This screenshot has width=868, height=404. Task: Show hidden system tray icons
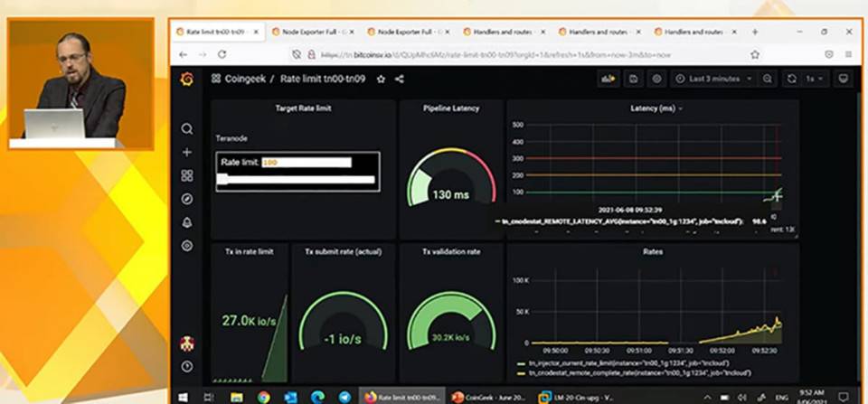point(707,398)
